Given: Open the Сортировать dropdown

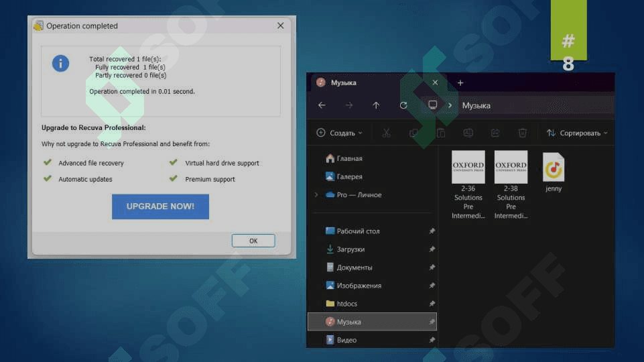Looking at the screenshot, I should [x=577, y=133].
